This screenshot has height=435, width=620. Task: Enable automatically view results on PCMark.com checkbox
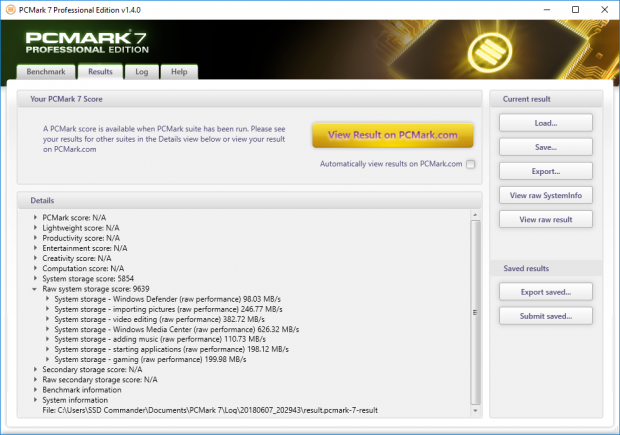pyautogui.click(x=471, y=164)
